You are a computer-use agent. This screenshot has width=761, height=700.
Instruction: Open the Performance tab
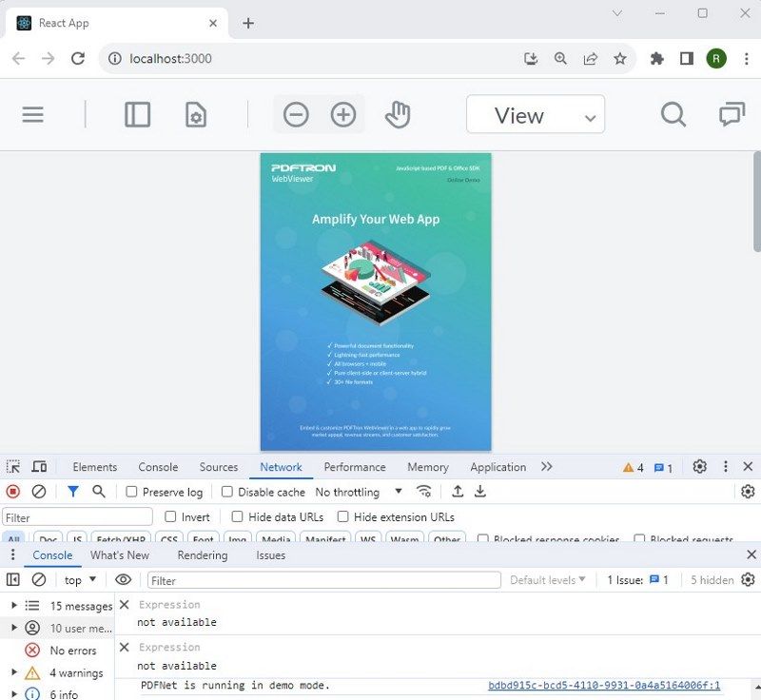[355, 467]
